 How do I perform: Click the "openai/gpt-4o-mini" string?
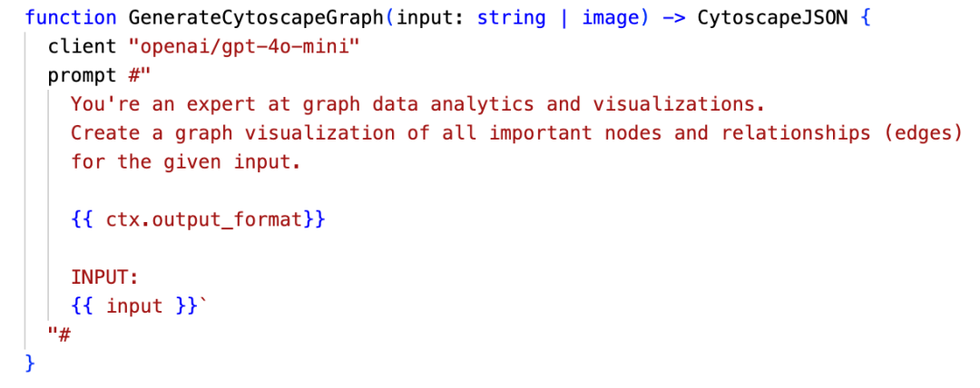click(x=250, y=46)
